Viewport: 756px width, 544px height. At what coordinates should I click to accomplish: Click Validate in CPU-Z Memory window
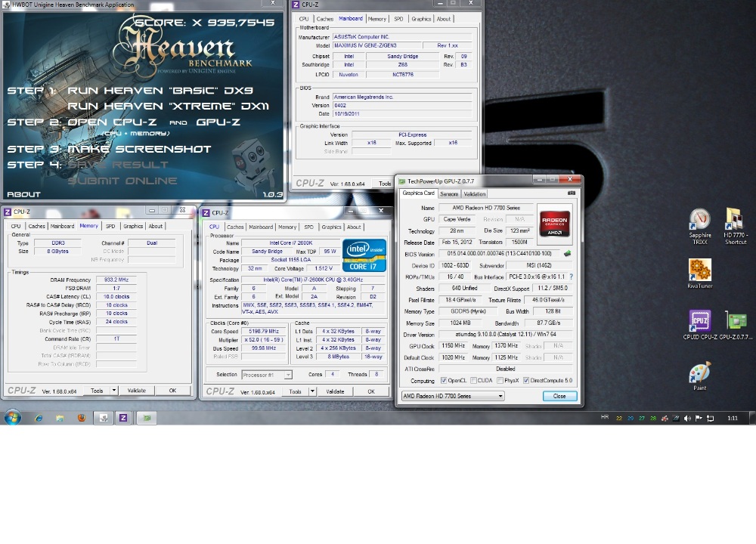(136, 391)
